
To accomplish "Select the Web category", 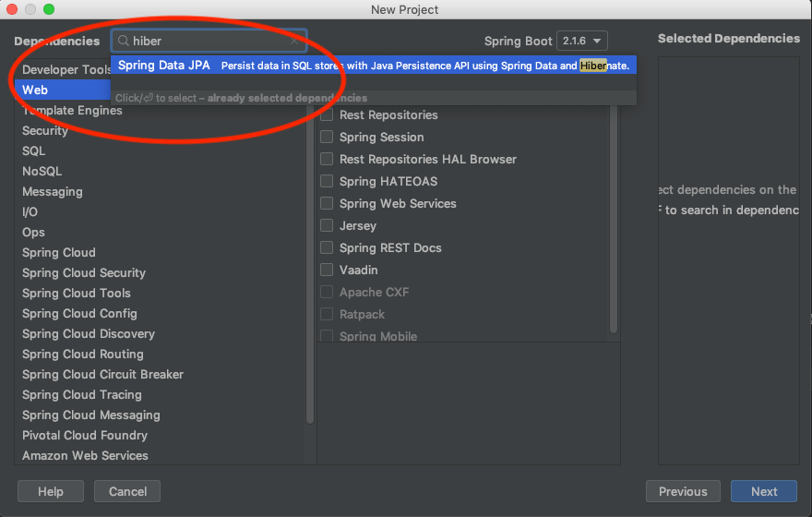I will [63, 90].
